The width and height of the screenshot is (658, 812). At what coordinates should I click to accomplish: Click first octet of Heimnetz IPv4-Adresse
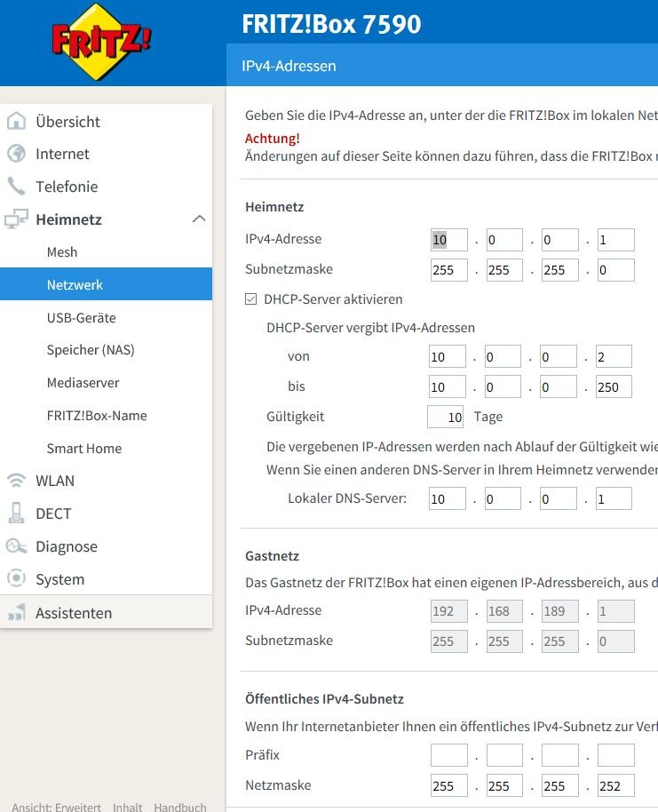point(448,240)
